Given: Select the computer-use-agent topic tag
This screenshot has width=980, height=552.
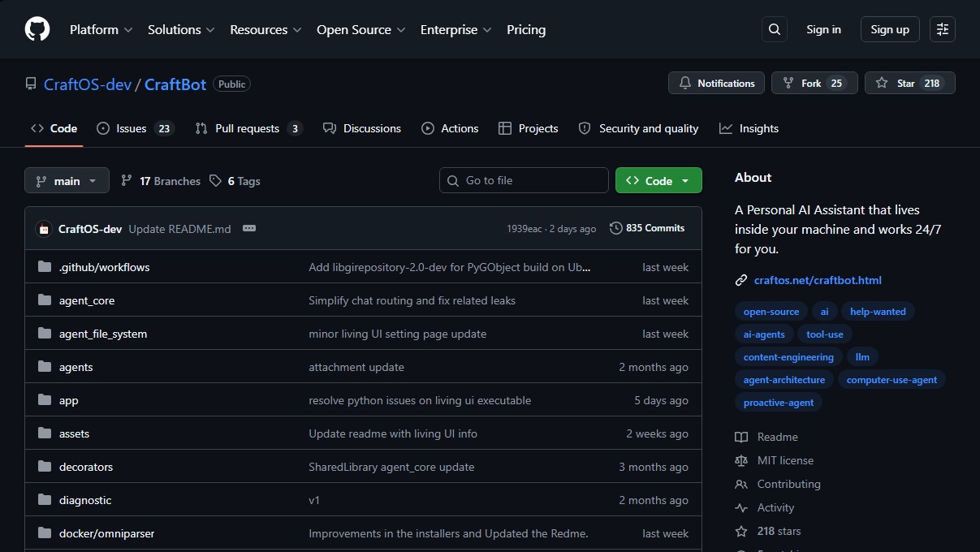Looking at the screenshot, I should point(891,380).
